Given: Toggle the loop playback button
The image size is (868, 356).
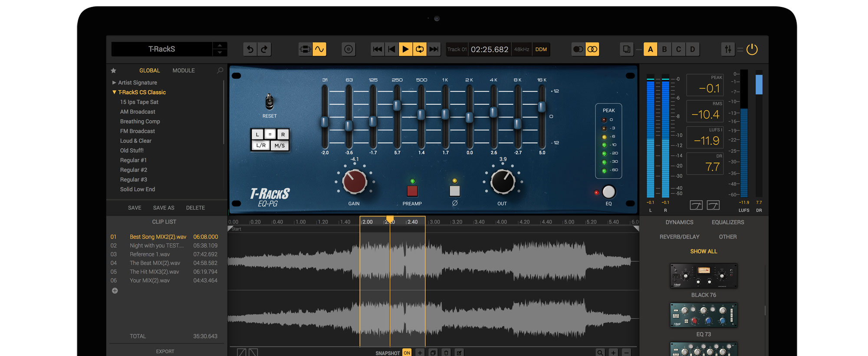Looking at the screenshot, I should pyautogui.click(x=420, y=49).
